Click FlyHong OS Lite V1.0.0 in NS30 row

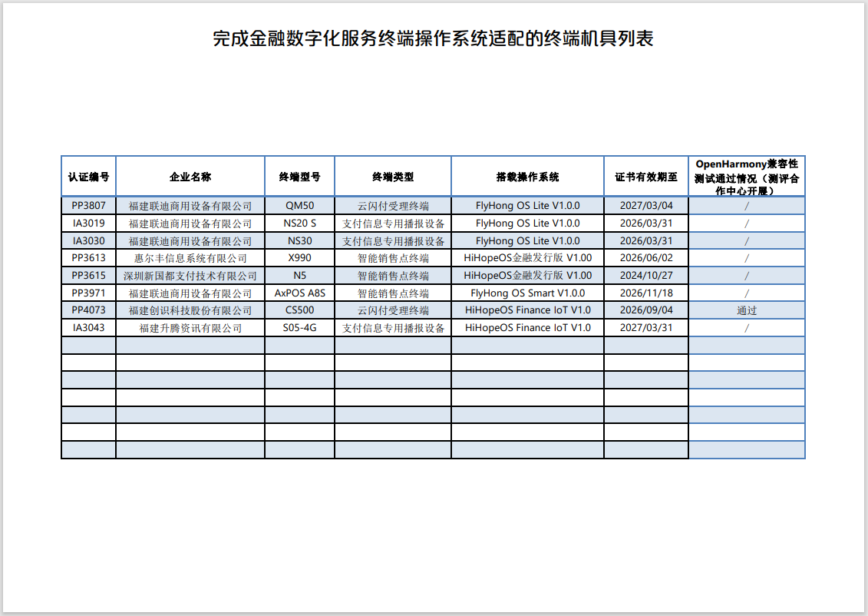[x=527, y=241]
